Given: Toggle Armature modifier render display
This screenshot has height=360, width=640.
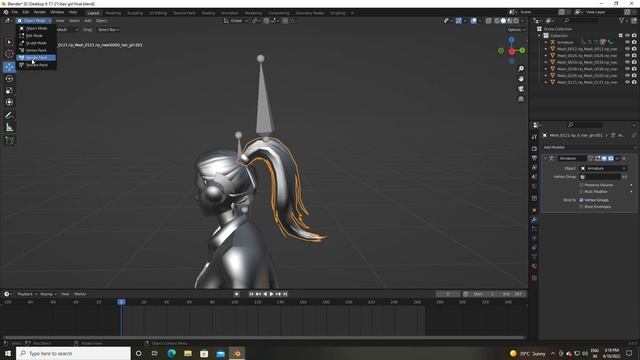Looking at the screenshot, I should tap(611, 158).
